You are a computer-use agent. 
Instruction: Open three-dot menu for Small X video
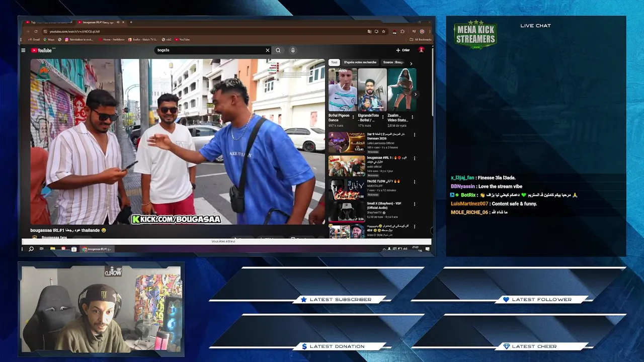[x=415, y=205]
